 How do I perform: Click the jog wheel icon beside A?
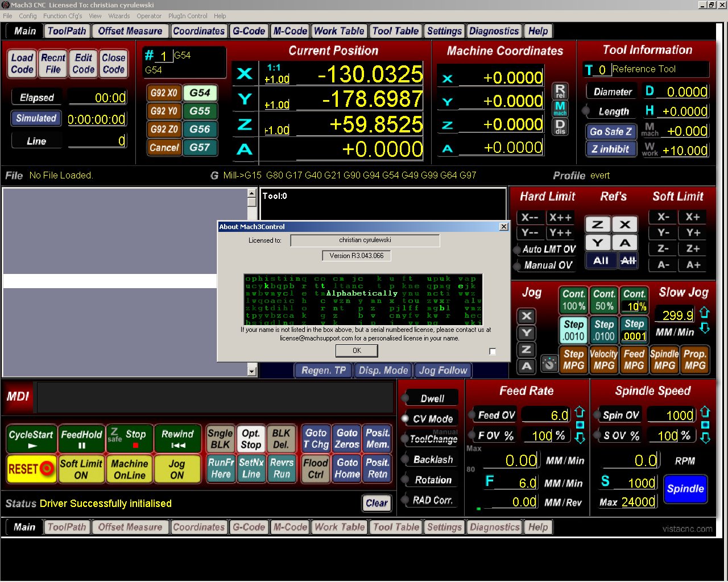[549, 363]
